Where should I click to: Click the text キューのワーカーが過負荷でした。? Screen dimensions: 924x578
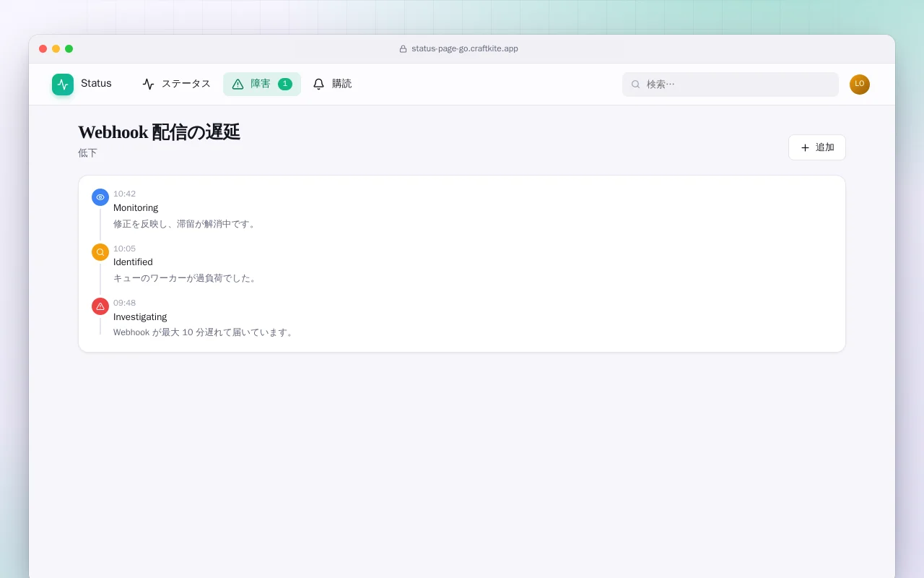pos(186,278)
